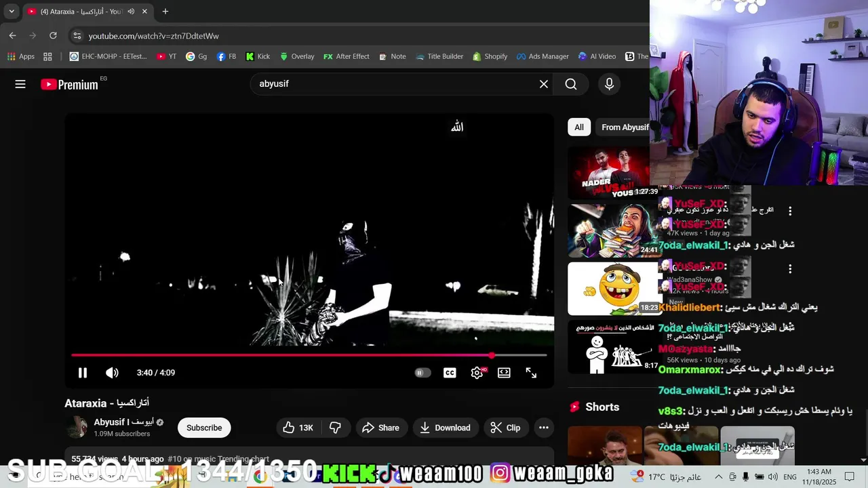Open options for the 24:41 video

[x=790, y=211]
